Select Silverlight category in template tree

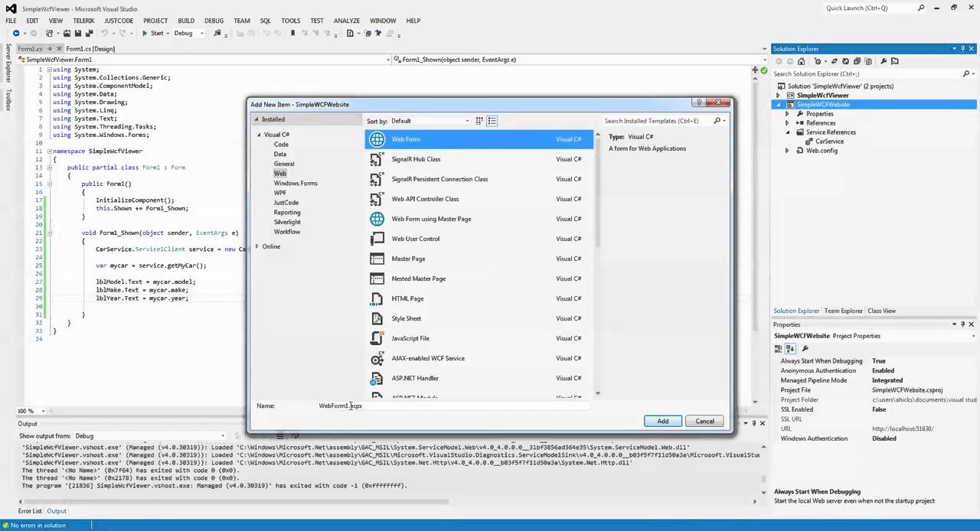pos(287,222)
